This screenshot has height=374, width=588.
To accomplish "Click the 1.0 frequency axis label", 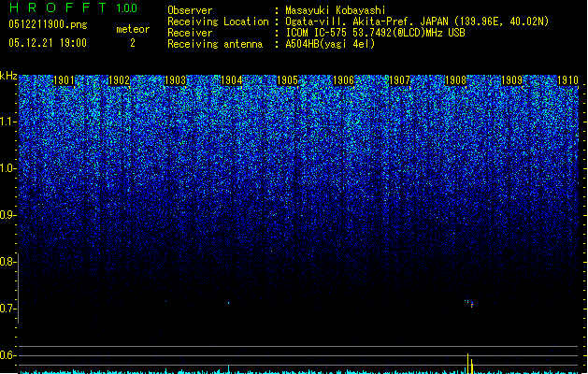I will [x=8, y=168].
